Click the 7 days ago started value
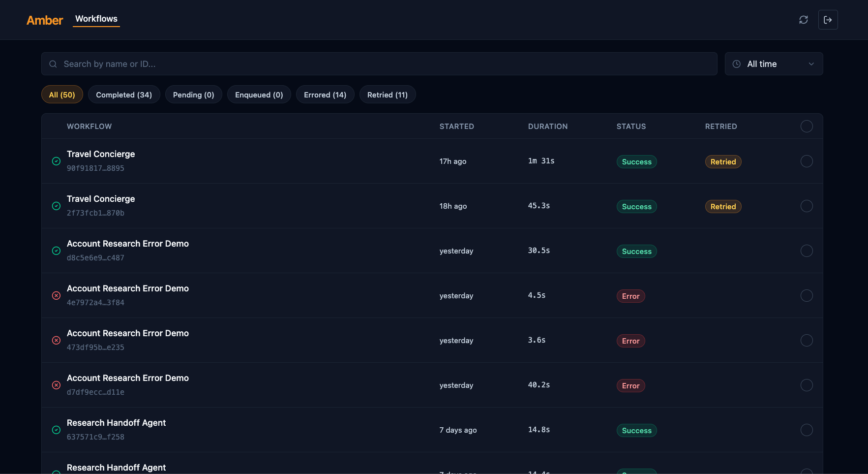The image size is (868, 474). pos(458,430)
